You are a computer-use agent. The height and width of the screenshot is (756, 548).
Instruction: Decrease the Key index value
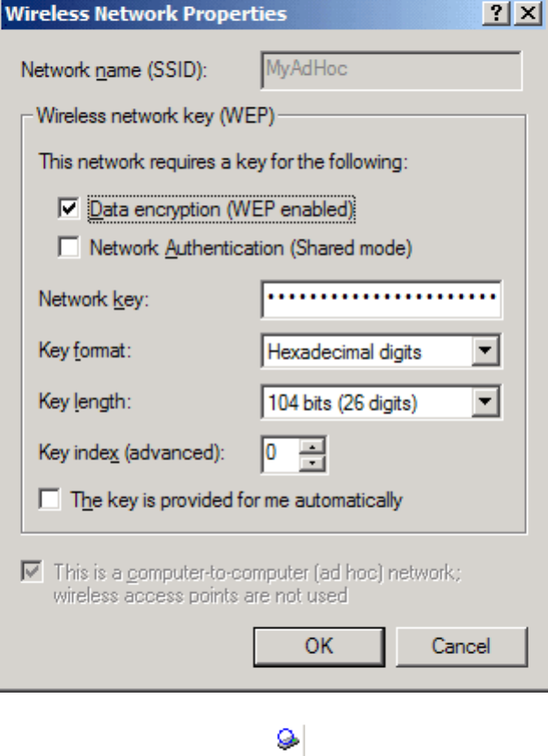313,461
